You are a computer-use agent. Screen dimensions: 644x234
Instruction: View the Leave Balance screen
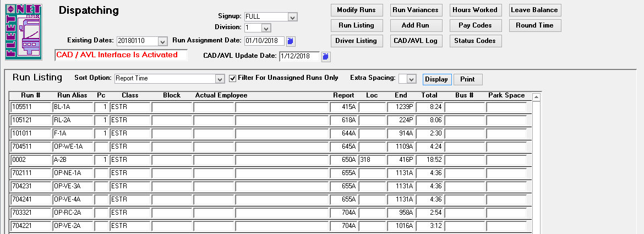coord(534,10)
